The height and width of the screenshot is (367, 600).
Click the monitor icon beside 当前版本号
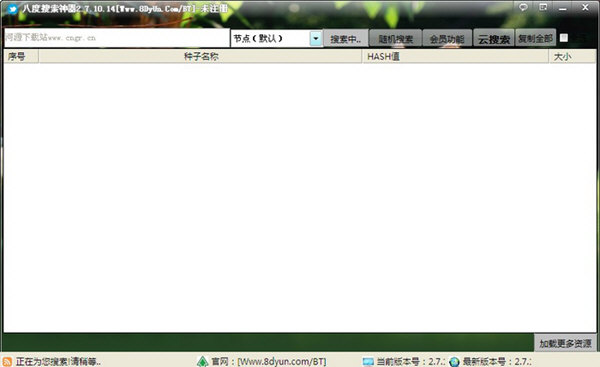[368, 362]
